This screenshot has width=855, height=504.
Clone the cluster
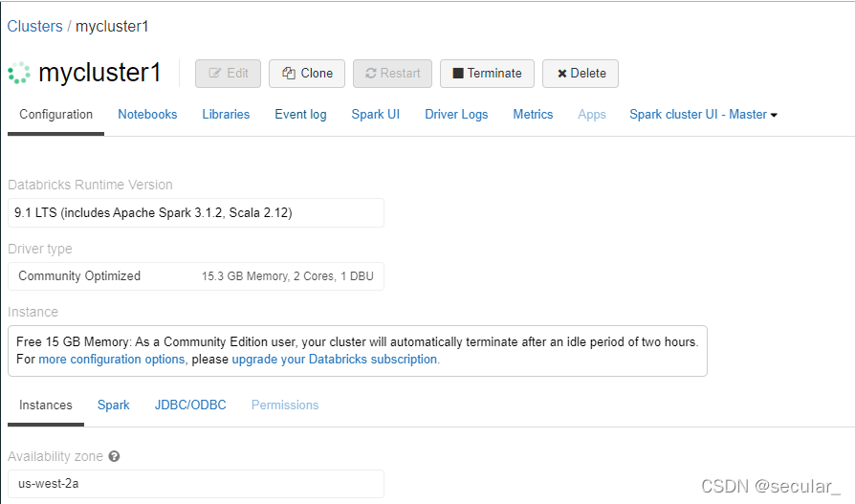(x=307, y=74)
